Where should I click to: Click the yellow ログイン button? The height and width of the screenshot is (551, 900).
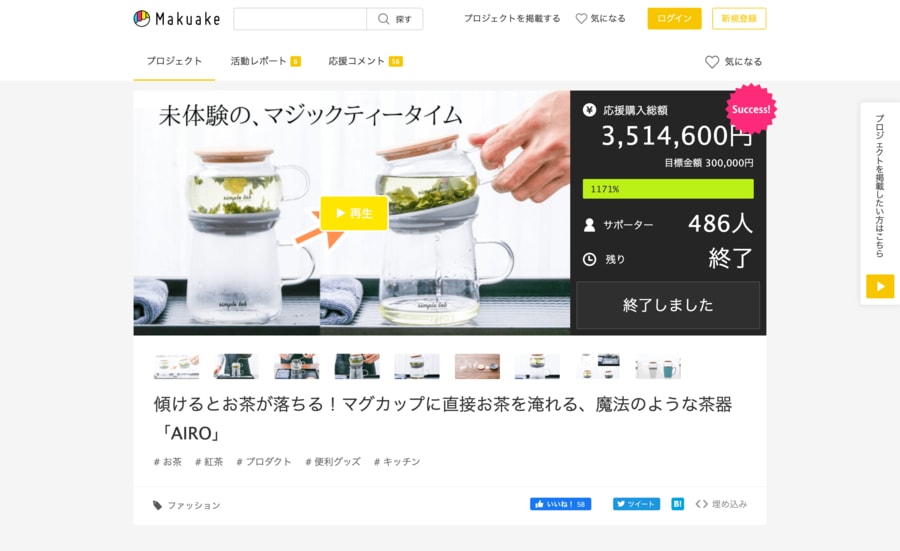674,18
